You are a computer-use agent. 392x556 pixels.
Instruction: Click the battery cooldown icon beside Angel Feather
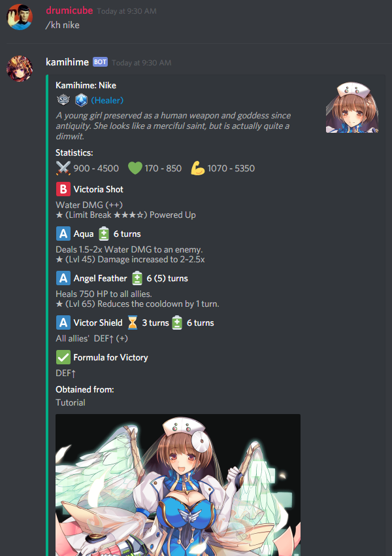[137, 279]
